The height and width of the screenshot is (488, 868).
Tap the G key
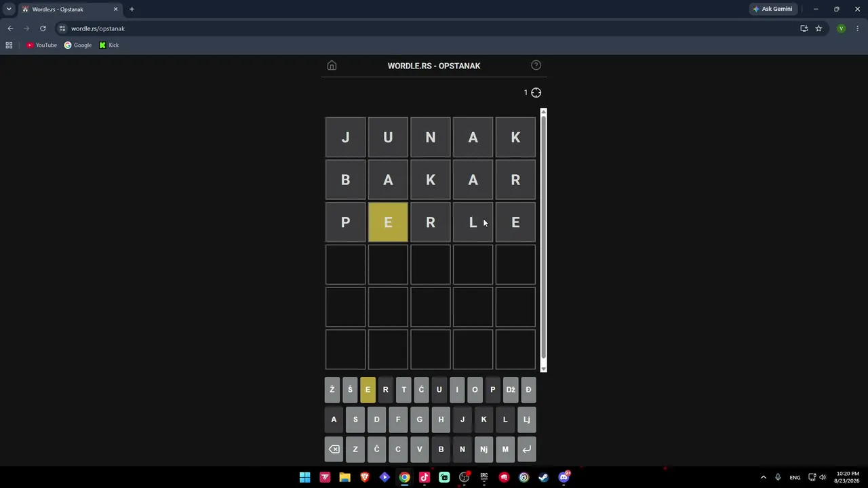(419, 420)
